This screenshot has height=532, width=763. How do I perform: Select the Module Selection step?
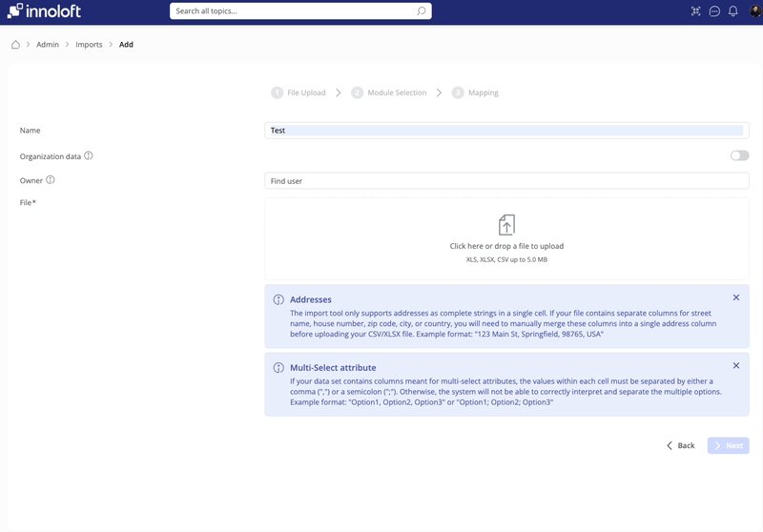(x=389, y=92)
